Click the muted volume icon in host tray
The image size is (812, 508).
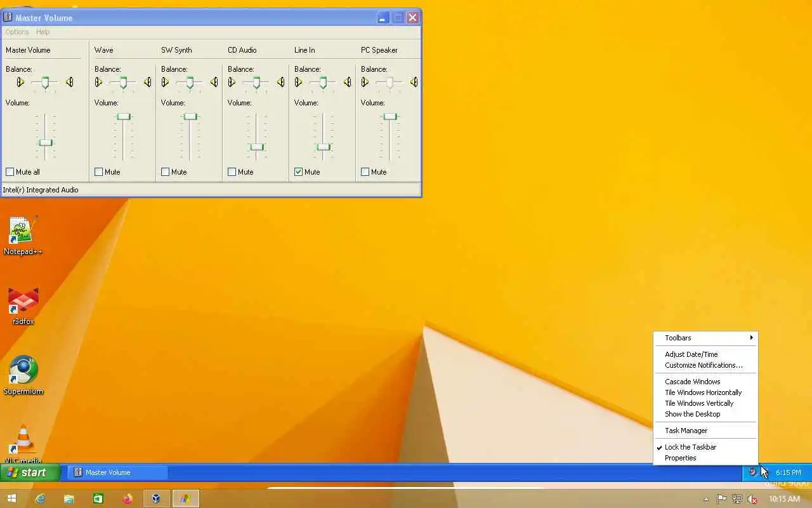(x=752, y=499)
